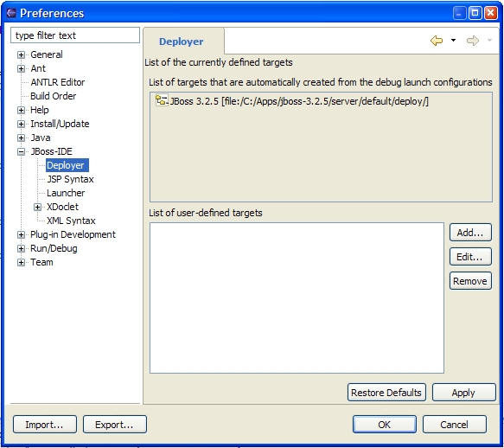Screen dimensions: 504x448
Task: Click the Add... button
Action: tap(470, 233)
